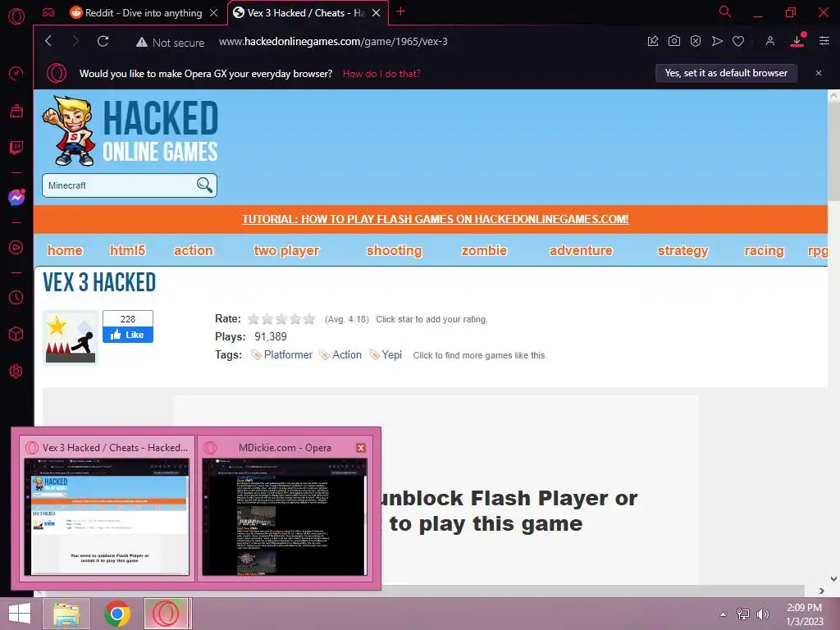This screenshot has height=630, width=840.
Task: Click the site search magnifier button
Action: 204,185
